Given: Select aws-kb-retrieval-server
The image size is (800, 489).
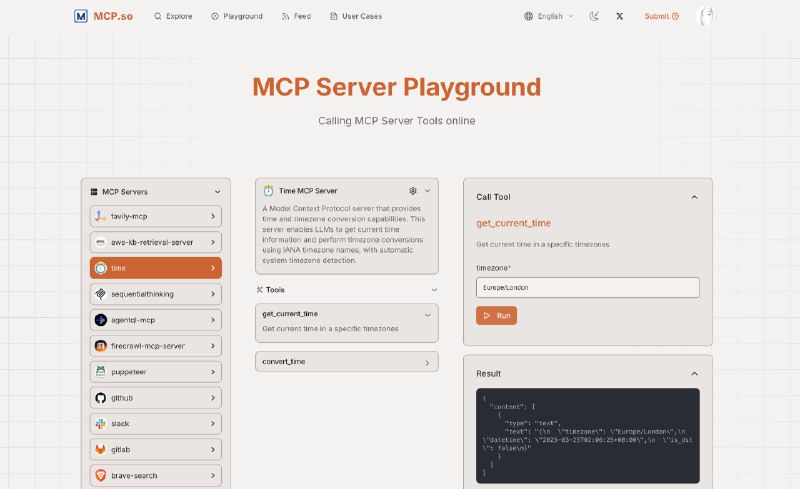Looking at the screenshot, I should [x=156, y=242].
